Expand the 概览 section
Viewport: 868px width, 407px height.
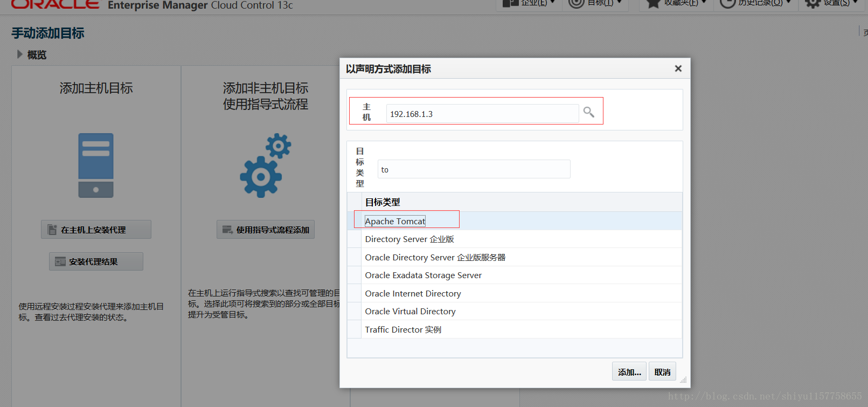click(x=20, y=54)
